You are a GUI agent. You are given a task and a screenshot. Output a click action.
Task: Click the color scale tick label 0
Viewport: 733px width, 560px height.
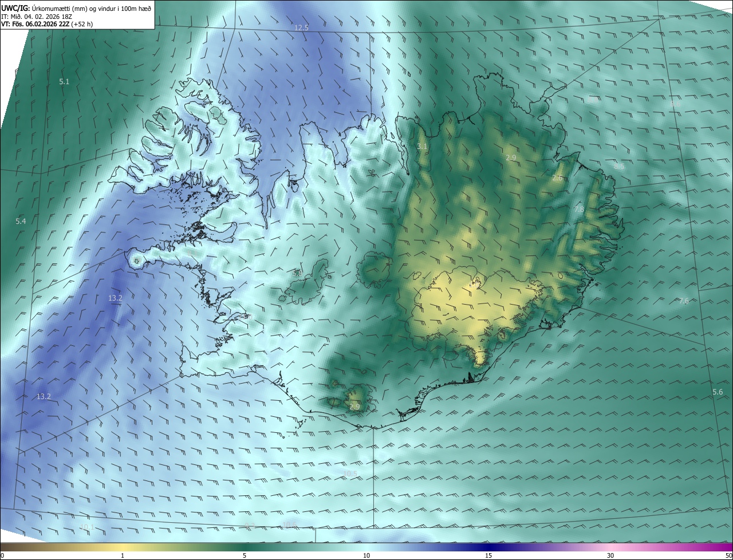(2, 555)
